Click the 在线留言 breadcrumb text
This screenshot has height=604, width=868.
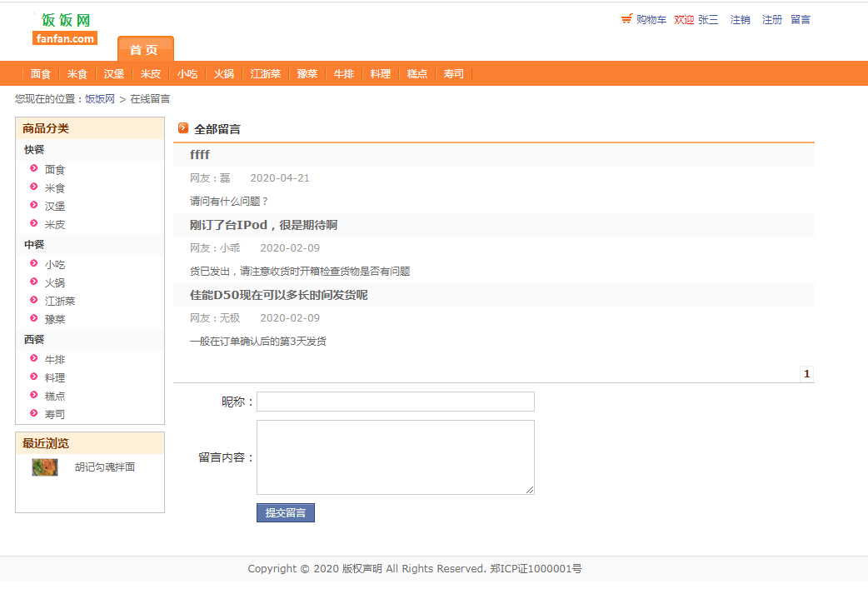click(150, 99)
